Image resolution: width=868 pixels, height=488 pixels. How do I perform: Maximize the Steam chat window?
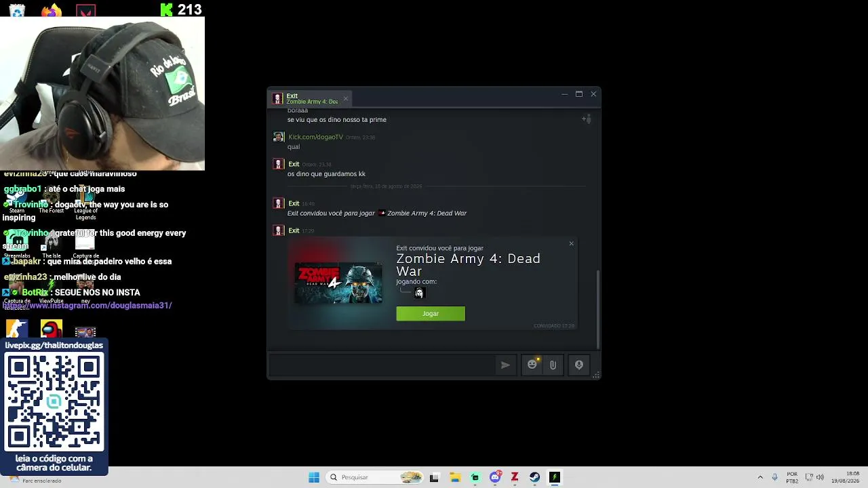(x=579, y=94)
